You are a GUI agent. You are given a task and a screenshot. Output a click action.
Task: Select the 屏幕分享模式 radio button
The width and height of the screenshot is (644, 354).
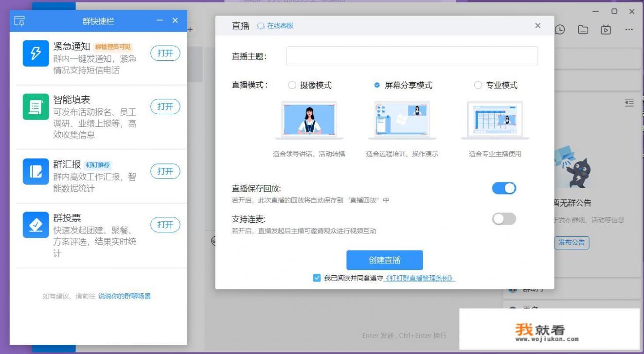coord(377,85)
